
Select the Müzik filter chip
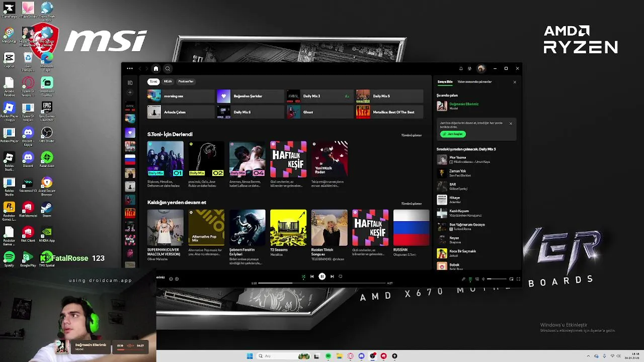point(168,81)
